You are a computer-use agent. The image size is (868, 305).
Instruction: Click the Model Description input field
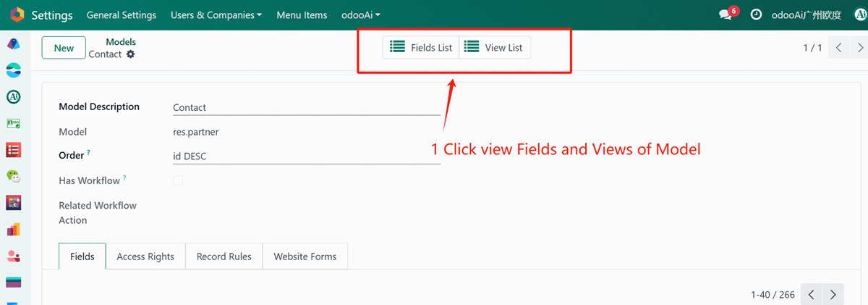(306, 107)
